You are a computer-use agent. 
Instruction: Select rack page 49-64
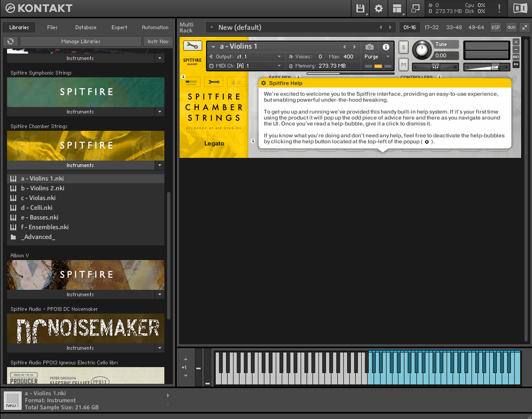click(x=476, y=28)
